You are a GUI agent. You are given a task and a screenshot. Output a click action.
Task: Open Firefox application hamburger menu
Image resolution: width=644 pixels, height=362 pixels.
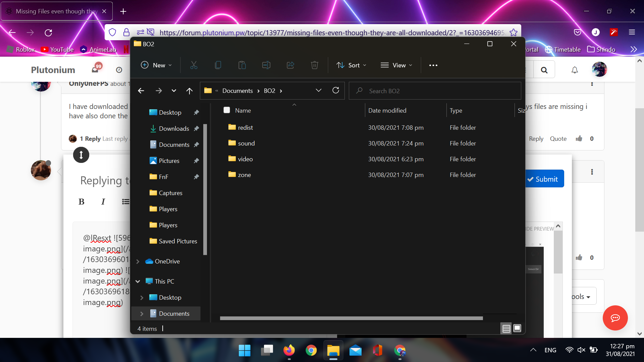[x=632, y=32]
